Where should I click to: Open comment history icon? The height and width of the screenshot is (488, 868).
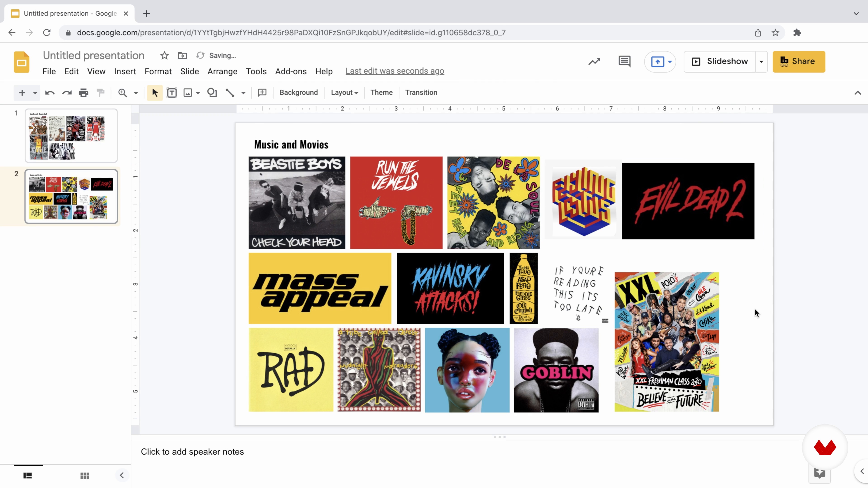tap(624, 61)
